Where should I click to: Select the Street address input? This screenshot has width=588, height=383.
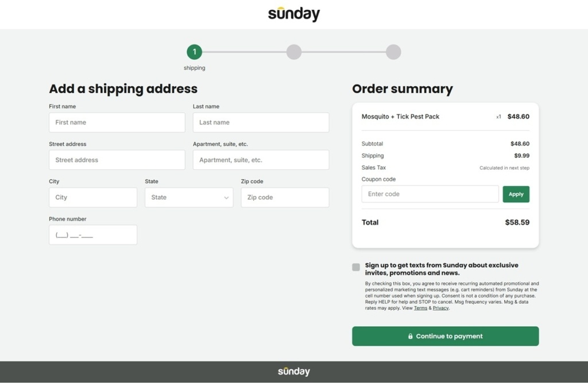(x=117, y=160)
